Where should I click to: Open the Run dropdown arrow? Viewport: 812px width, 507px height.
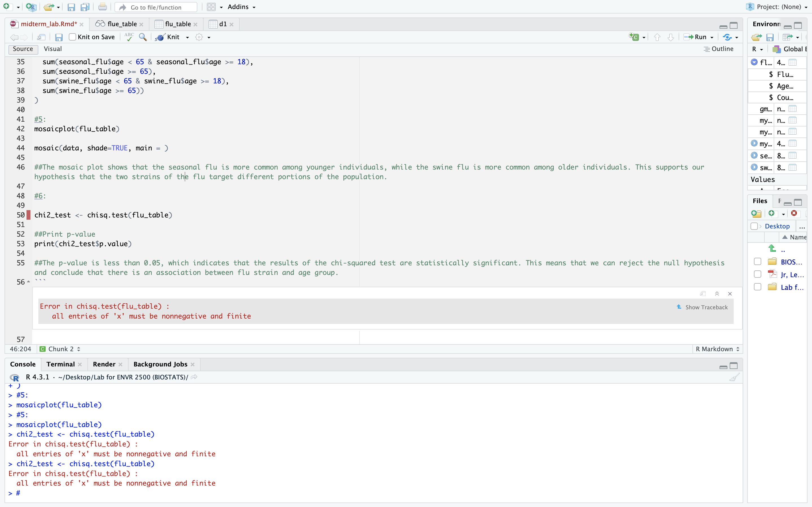[712, 37]
